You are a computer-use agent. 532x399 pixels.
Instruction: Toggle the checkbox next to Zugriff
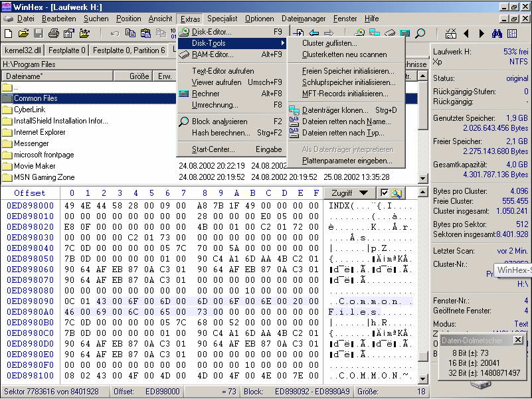(x=384, y=193)
